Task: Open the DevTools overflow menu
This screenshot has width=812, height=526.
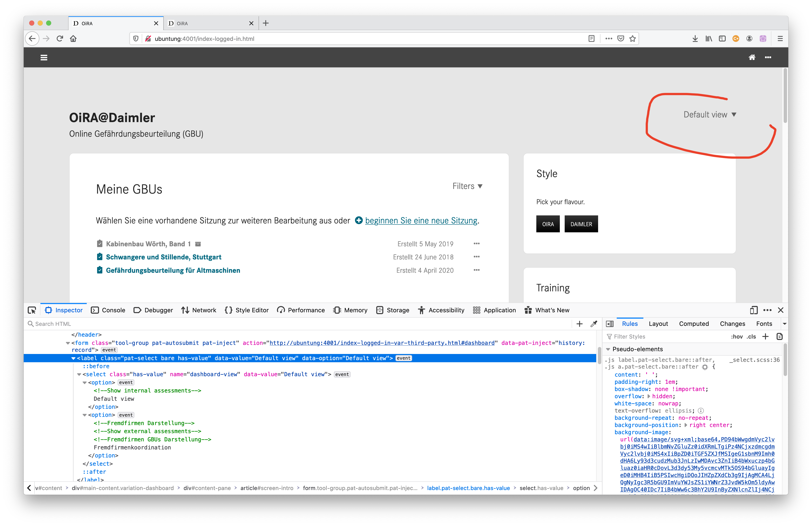Action: click(x=767, y=310)
